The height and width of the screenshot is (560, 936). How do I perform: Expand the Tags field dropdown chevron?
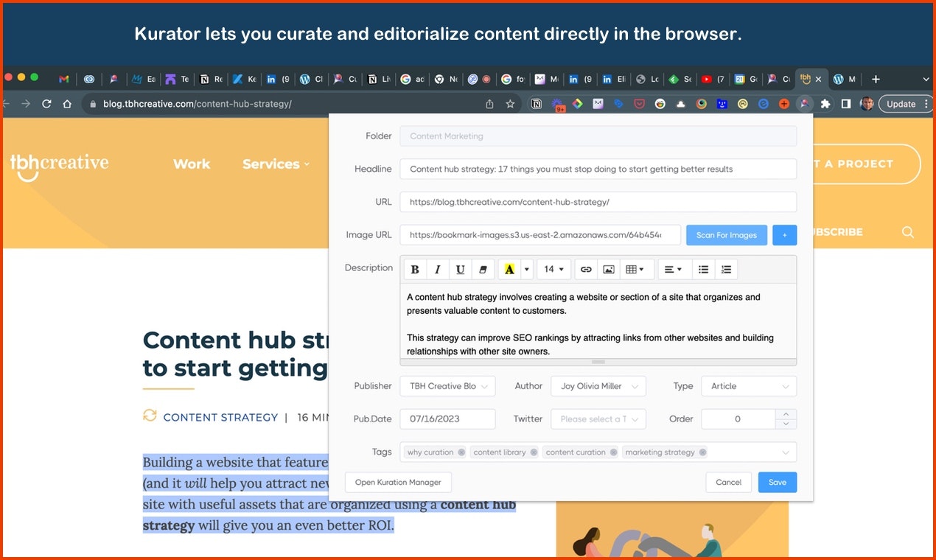pos(786,452)
